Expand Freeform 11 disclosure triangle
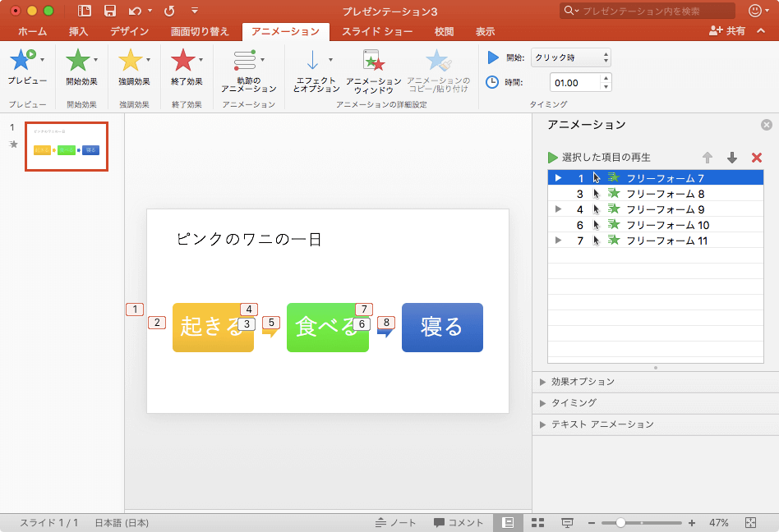This screenshot has height=532, width=779. pos(558,241)
